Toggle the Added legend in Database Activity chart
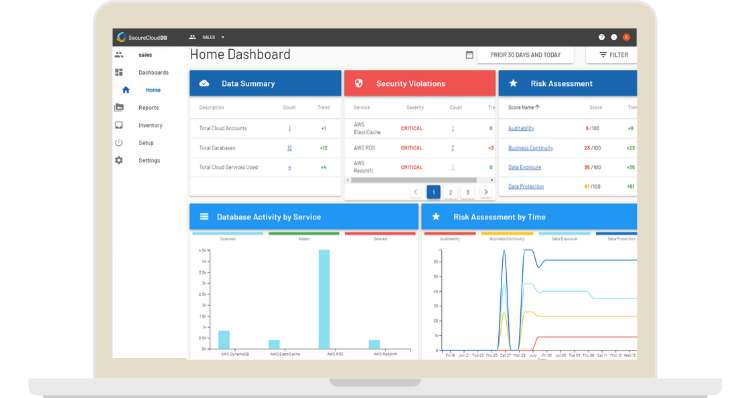The height and width of the screenshot is (398, 750). (x=304, y=236)
